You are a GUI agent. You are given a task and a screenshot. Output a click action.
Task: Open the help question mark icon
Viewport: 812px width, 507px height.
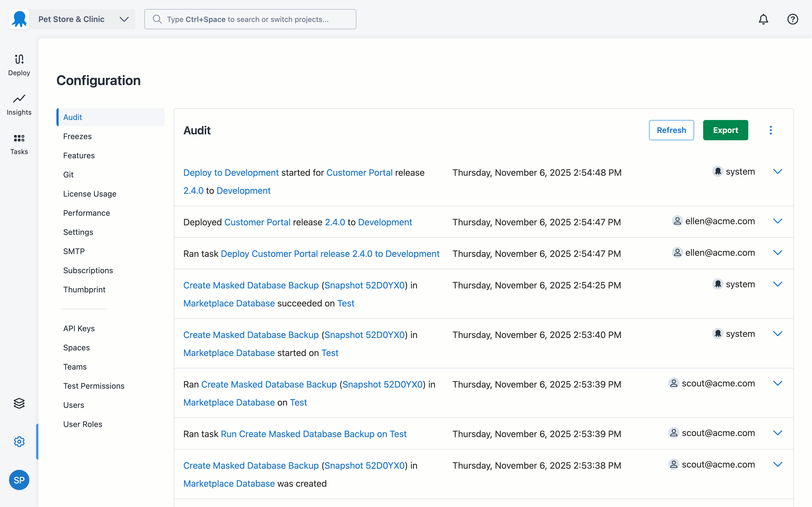[x=793, y=19]
